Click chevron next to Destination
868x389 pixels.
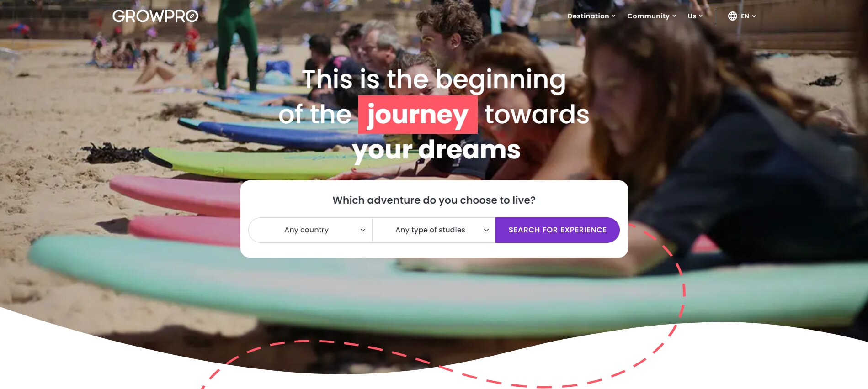[x=613, y=16]
